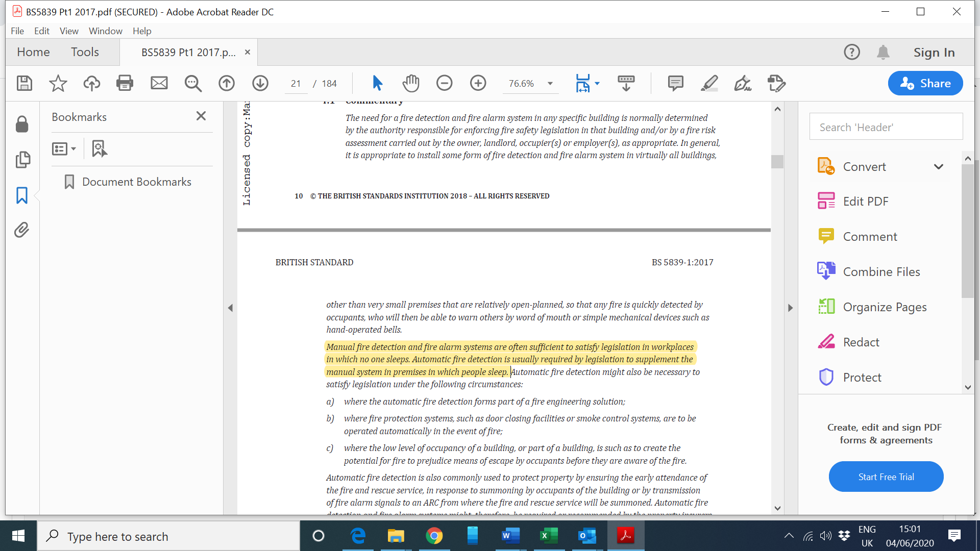Open the bookmark options dropdown menu
This screenshot has height=551, width=980.
pos(64,149)
